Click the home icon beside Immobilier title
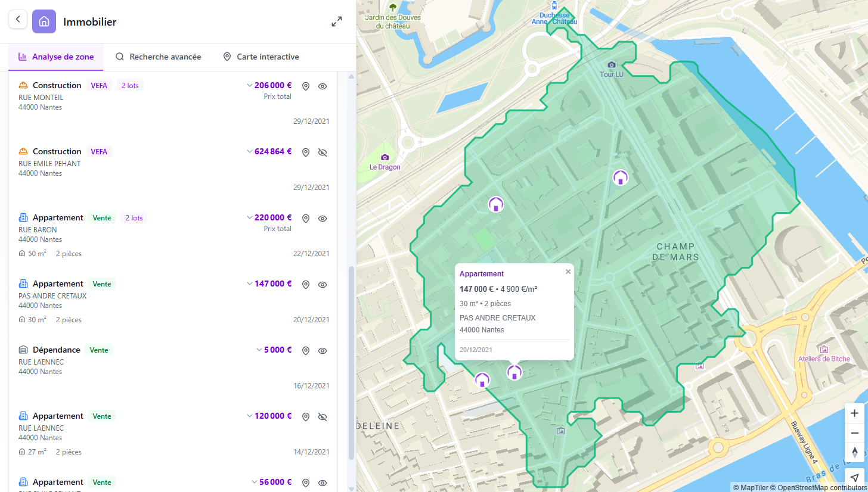 [x=44, y=21]
